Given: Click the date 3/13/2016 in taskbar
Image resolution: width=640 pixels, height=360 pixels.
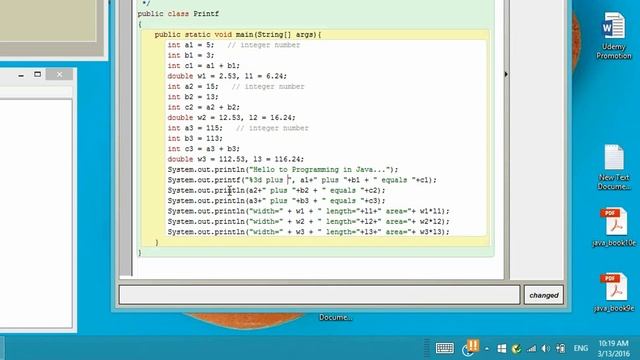Looking at the screenshot, I should (613, 353).
